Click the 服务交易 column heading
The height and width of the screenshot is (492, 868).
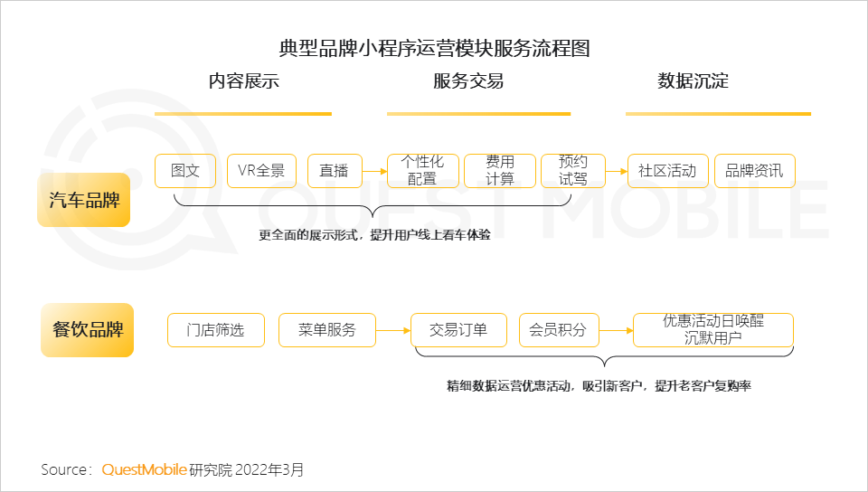468,81
